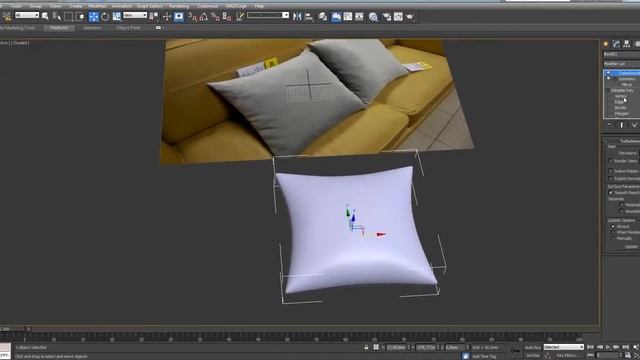The width and height of the screenshot is (640, 360).
Task: Open the Rendered Frame Window
Action: [x=398, y=16]
